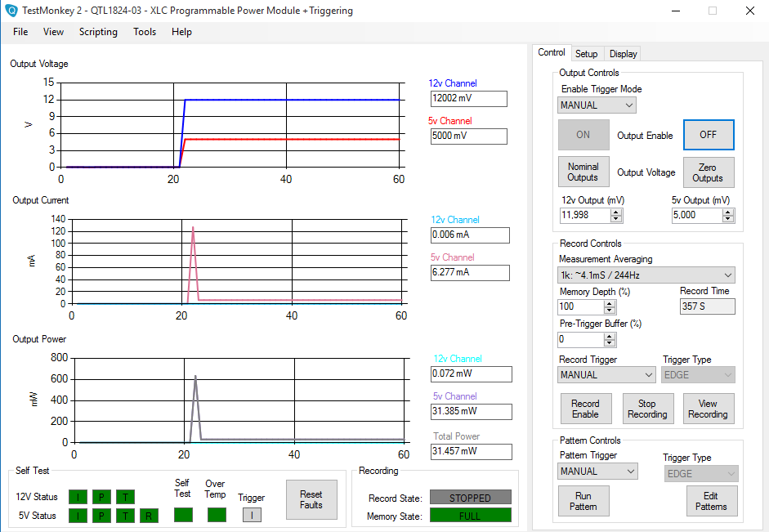Click the Reset Faults button
Image resolution: width=769 pixels, height=532 pixels.
311,499
